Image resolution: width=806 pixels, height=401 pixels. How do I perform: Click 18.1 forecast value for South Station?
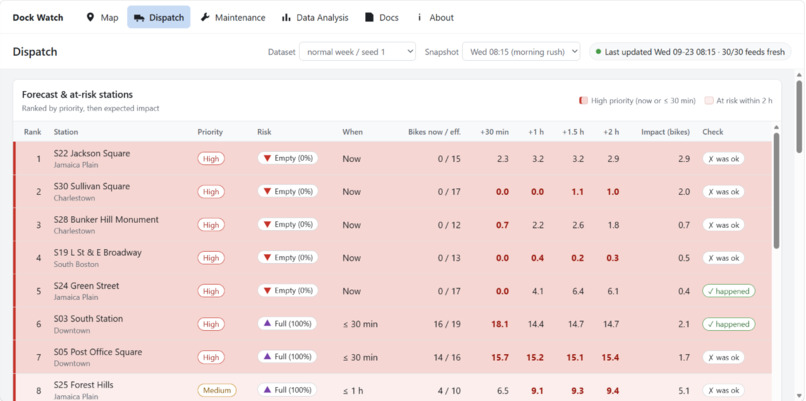[x=500, y=324]
